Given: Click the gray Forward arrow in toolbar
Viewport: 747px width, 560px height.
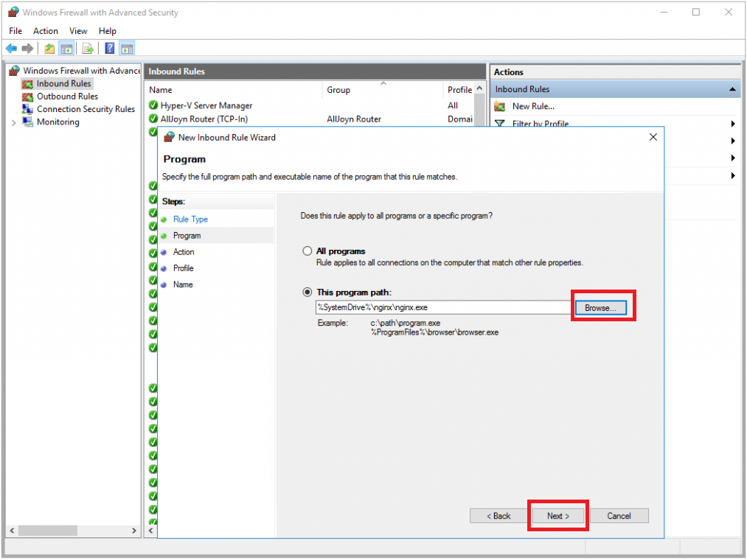Looking at the screenshot, I should pos(27,48).
